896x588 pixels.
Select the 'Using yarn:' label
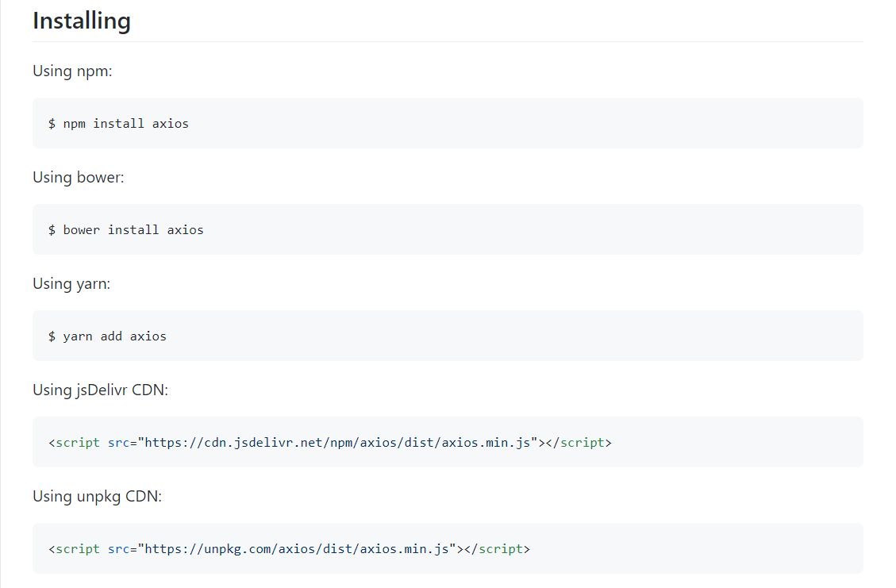71,283
